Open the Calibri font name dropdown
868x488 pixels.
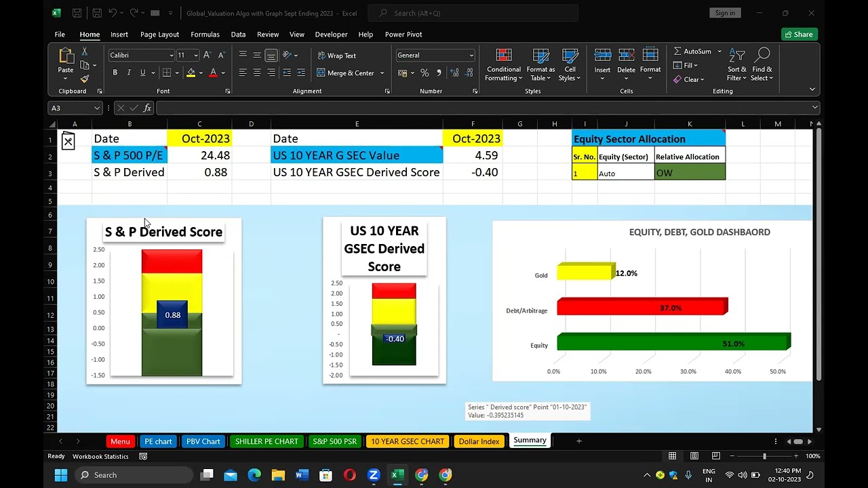[171, 56]
